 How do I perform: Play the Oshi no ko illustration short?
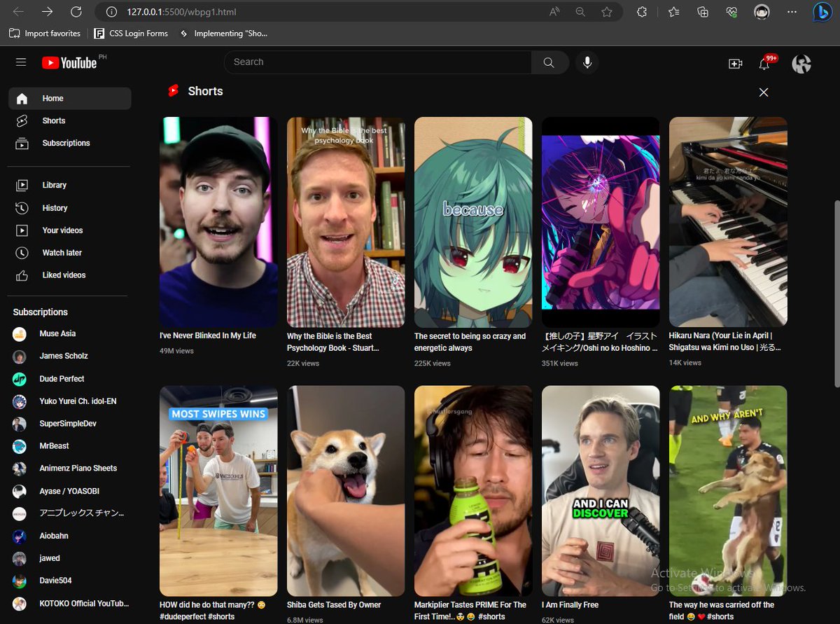pyautogui.click(x=601, y=222)
